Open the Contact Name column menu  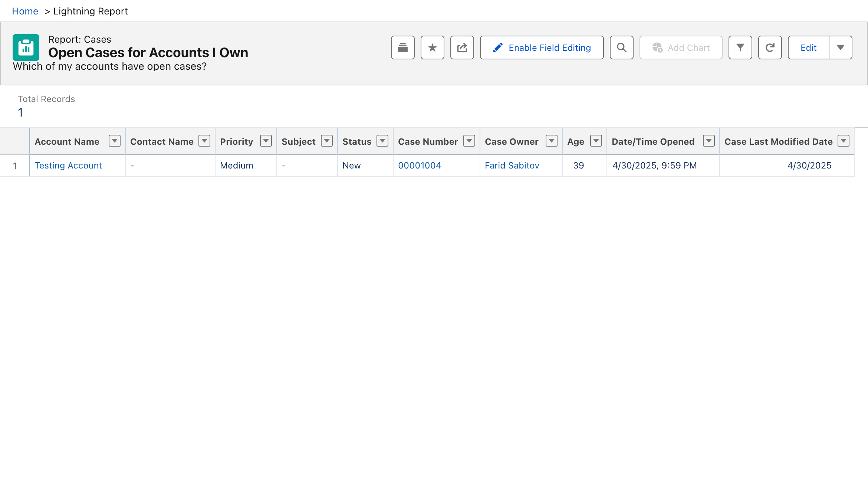point(204,141)
